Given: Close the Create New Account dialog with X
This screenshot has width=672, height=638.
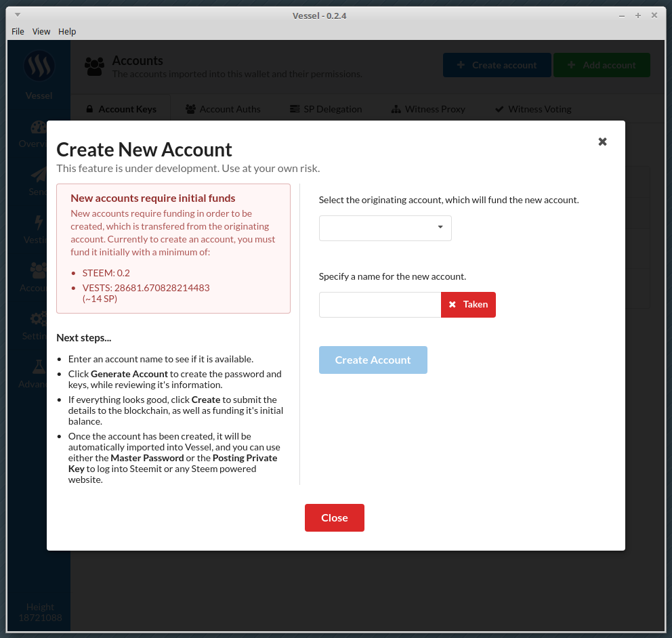Looking at the screenshot, I should click(x=602, y=142).
